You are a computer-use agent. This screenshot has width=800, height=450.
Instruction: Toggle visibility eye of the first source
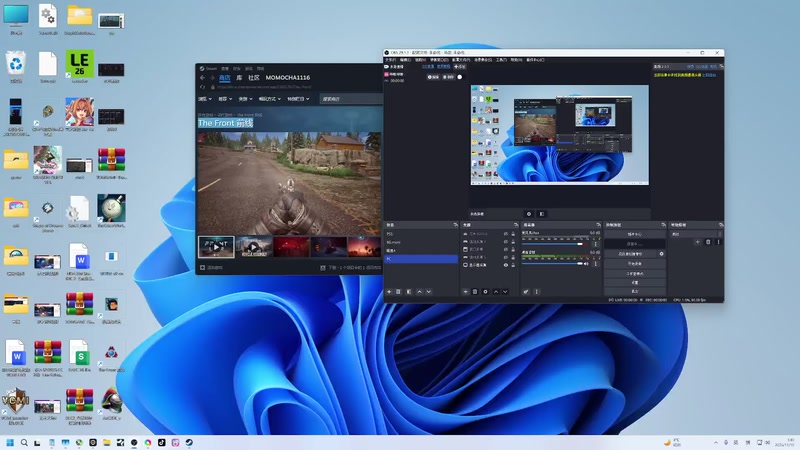click(505, 233)
